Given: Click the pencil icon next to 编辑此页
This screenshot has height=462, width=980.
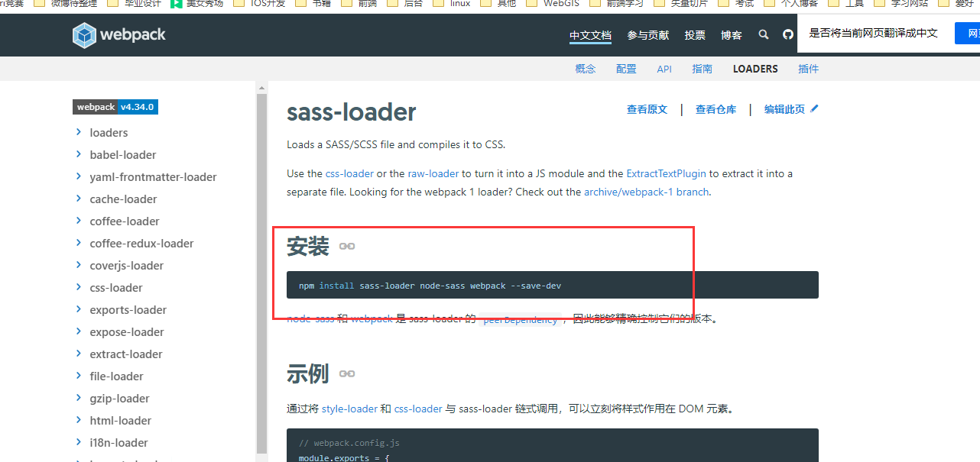Looking at the screenshot, I should point(814,109).
